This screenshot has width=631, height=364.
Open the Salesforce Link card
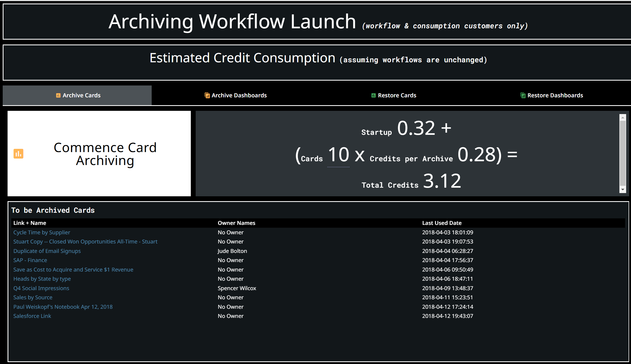(x=32, y=316)
